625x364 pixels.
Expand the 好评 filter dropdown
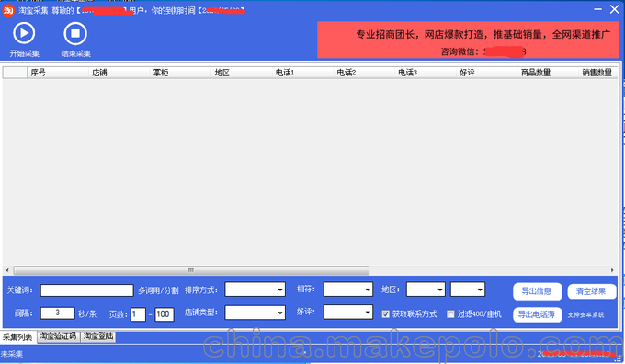click(348, 313)
